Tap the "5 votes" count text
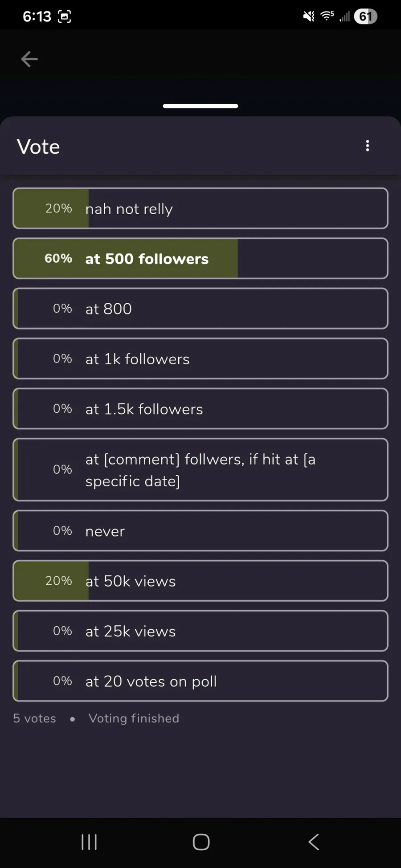This screenshot has height=868, width=401. pos(35,718)
